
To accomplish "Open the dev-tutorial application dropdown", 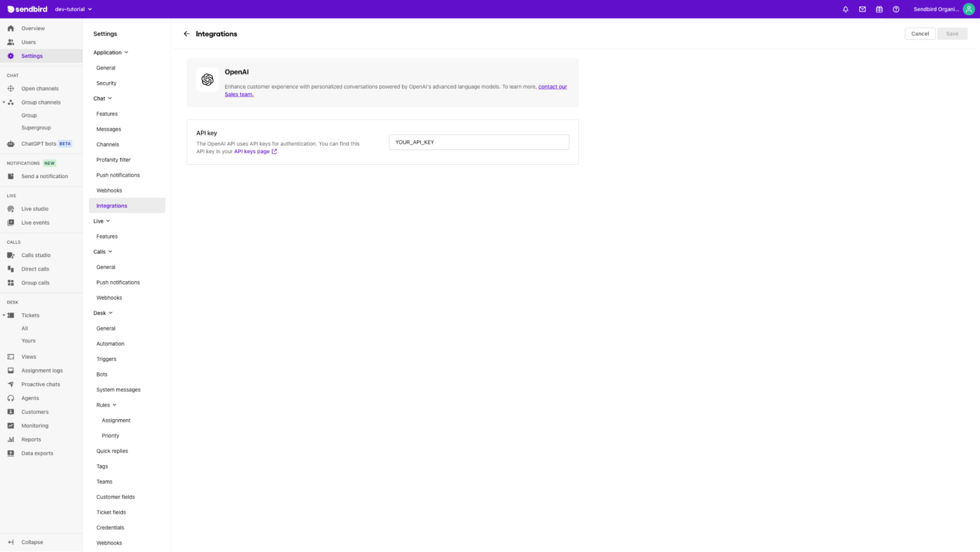I will 74,9.
